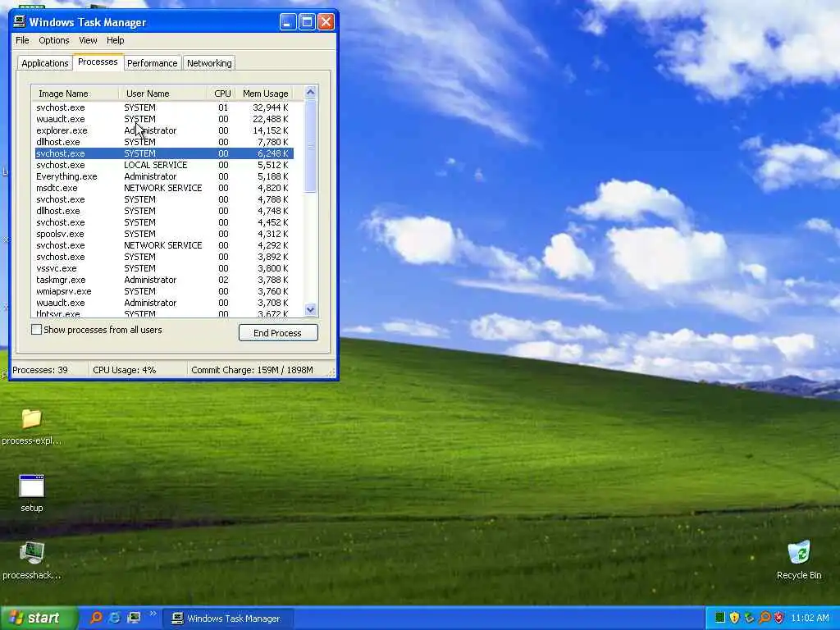Viewport: 840px width, 630px height.
Task: Click the Safely Remove Hardware tray icon
Action: [x=749, y=618]
